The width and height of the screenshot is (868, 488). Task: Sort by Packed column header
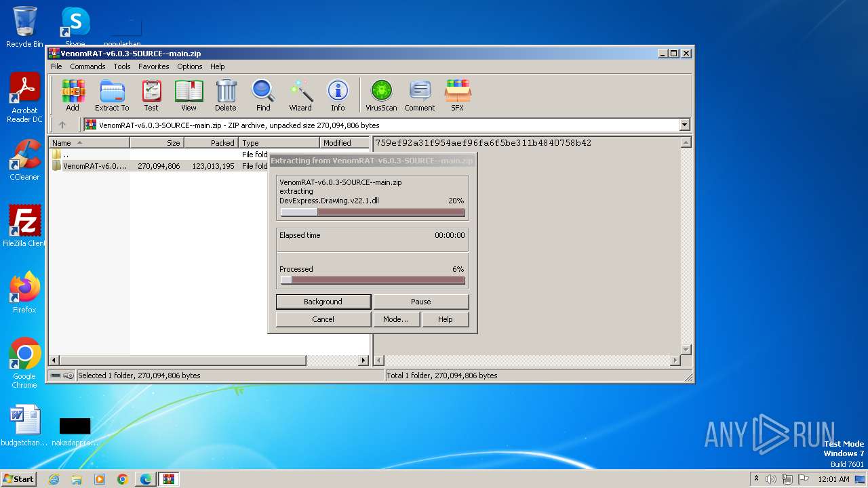click(211, 142)
